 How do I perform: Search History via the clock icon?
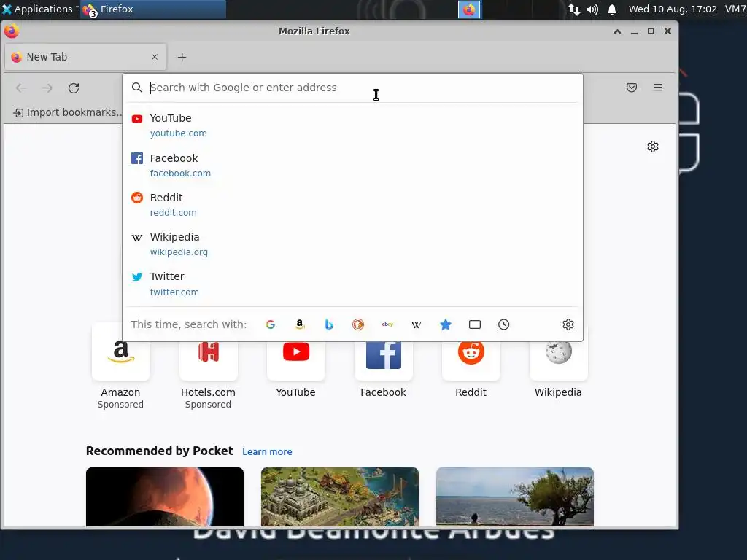(x=503, y=324)
